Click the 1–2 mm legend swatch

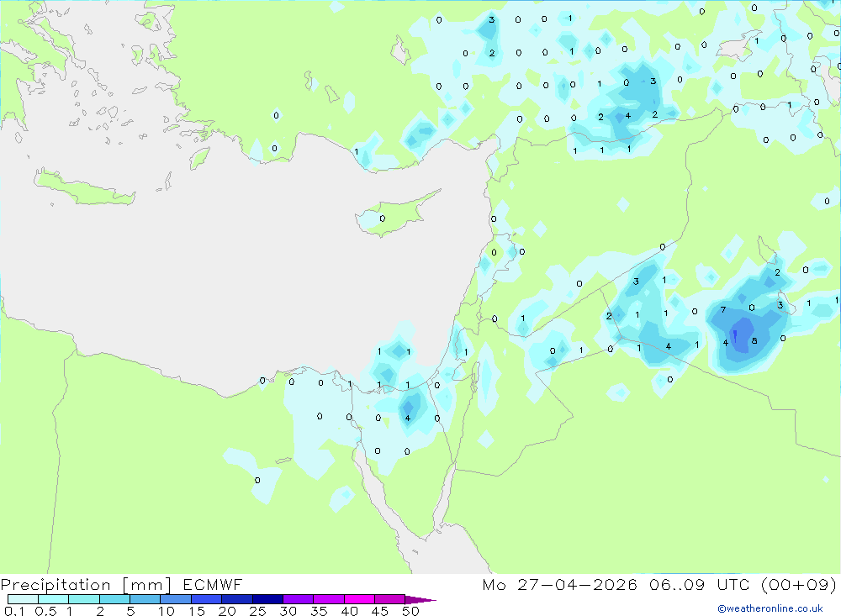click(x=84, y=599)
